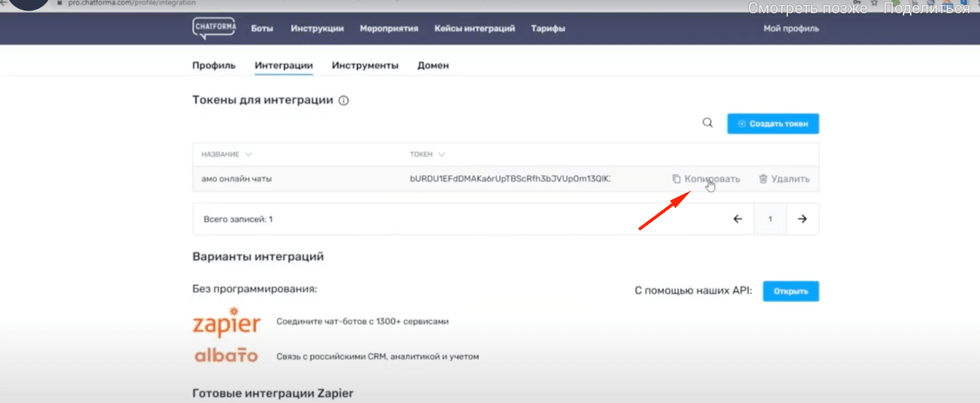Open Мероприятия menu item

tap(389, 28)
